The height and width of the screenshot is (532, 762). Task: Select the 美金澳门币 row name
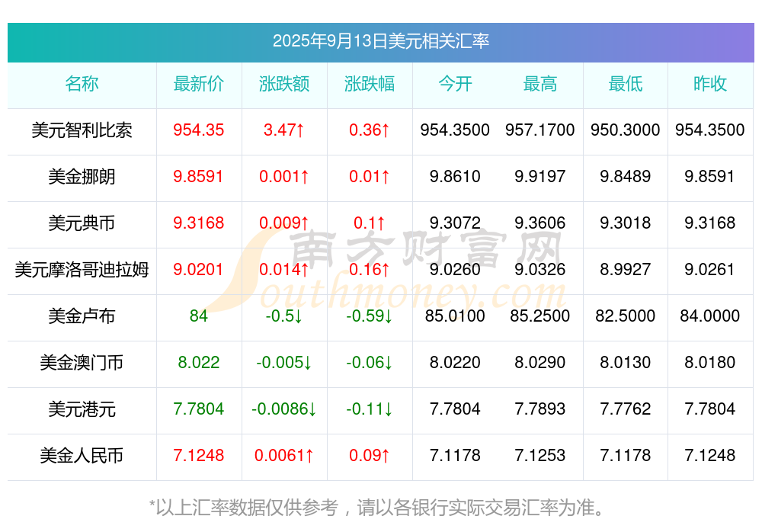point(82,362)
